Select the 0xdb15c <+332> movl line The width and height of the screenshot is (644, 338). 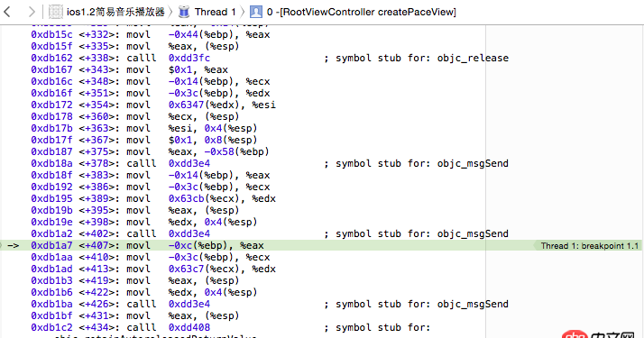[x=151, y=34]
